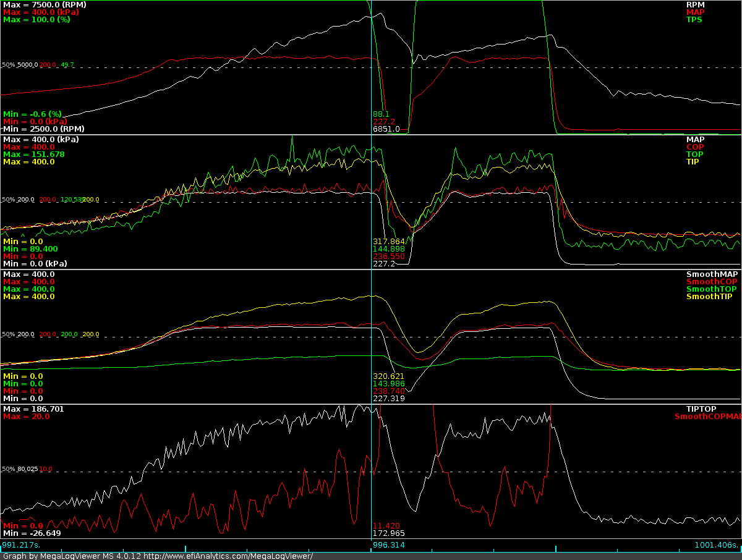Click the green cursor value "143.986"
Screen dimensions: 742x560
[x=389, y=383]
